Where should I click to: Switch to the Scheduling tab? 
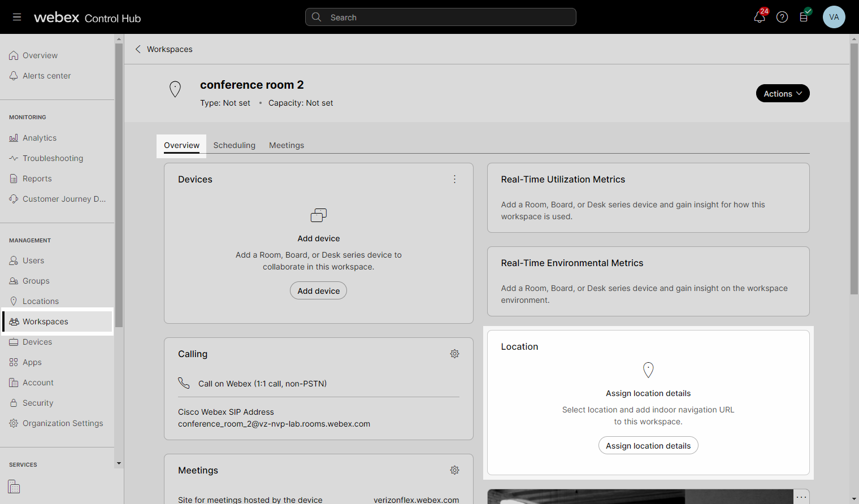point(234,145)
